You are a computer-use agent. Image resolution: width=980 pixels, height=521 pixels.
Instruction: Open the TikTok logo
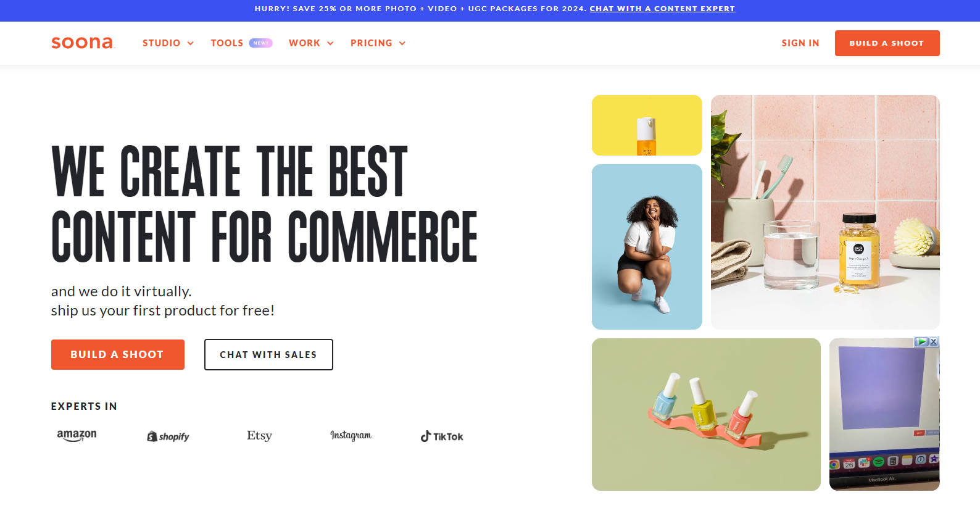(x=442, y=436)
